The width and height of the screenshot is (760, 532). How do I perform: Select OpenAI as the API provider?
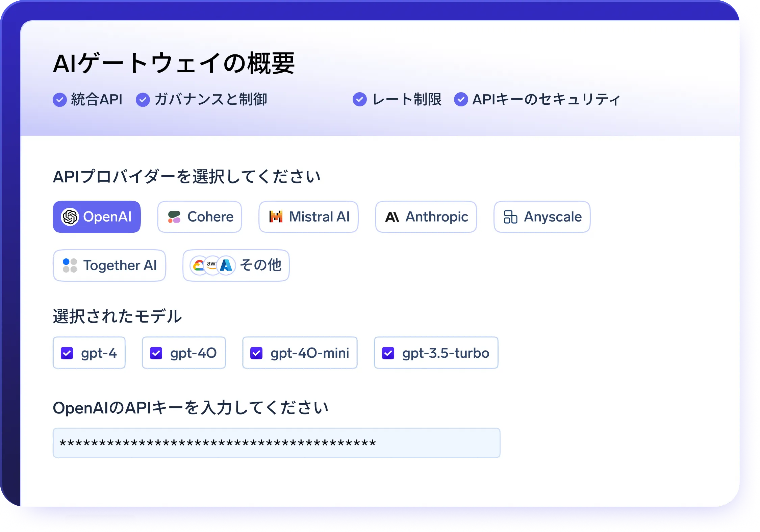pyautogui.click(x=97, y=217)
